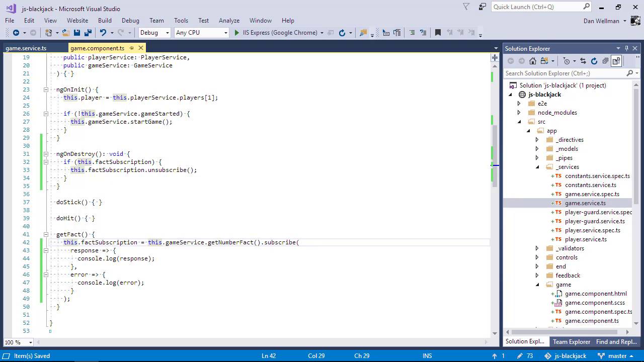The width and height of the screenshot is (644, 362).
Task: Click the Dan Wellman account name
Action: [601, 21]
